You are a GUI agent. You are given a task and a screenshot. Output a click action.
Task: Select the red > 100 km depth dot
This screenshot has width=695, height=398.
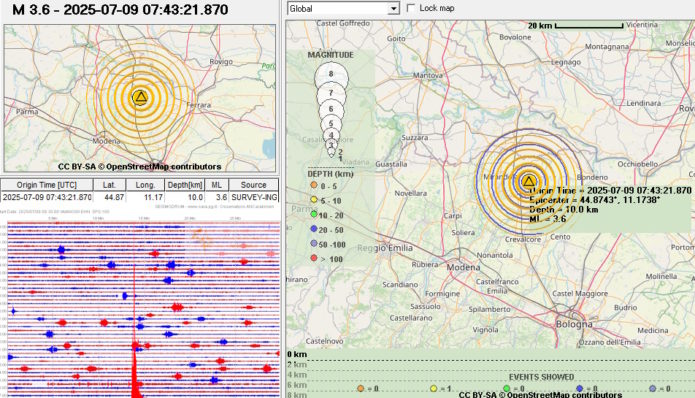tap(314, 258)
